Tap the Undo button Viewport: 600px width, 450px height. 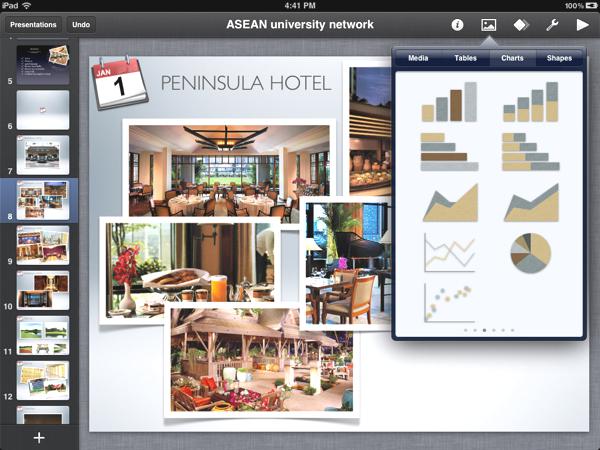point(81,25)
